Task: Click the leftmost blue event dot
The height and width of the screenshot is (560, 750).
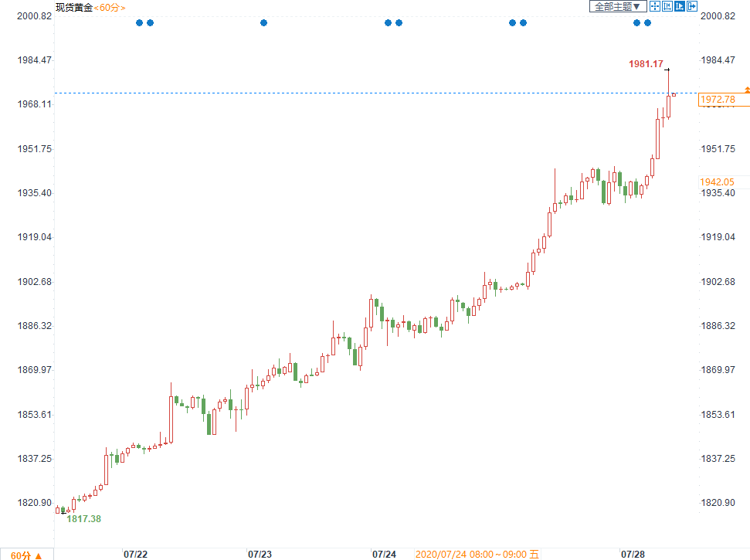Action: pos(139,23)
